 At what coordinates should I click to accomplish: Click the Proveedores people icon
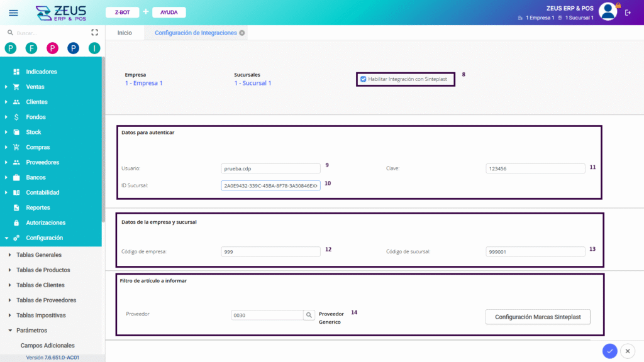(16, 162)
